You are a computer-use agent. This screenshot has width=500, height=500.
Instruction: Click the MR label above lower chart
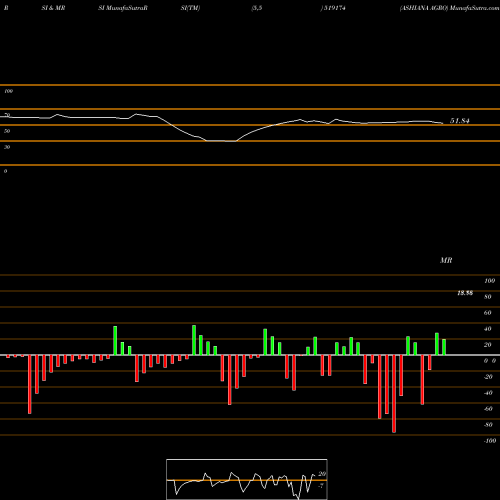pyautogui.click(x=446, y=260)
